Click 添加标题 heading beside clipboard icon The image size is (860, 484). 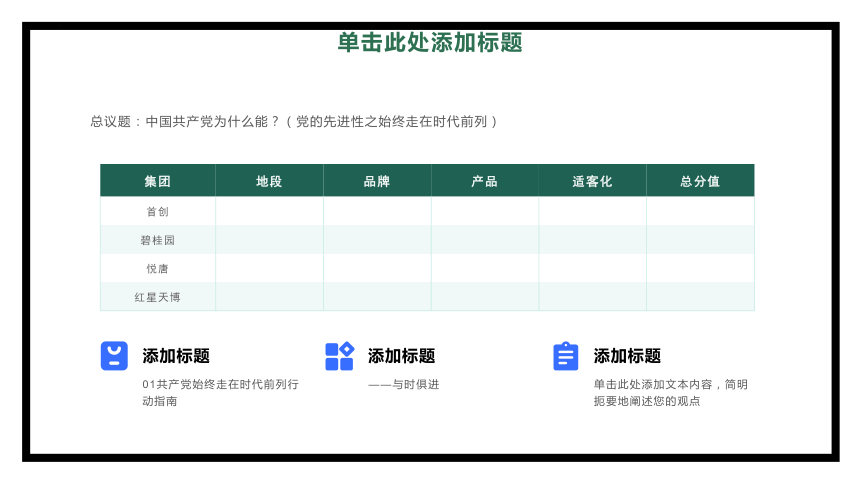[627, 356]
